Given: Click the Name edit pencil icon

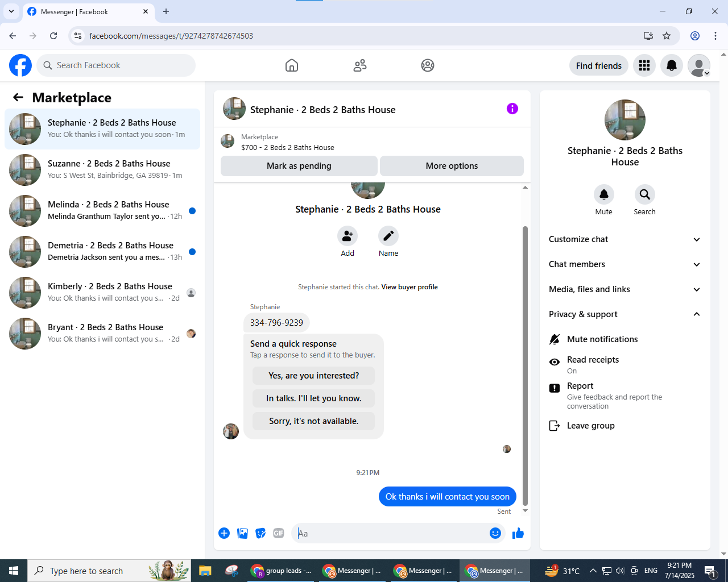Looking at the screenshot, I should [388, 236].
